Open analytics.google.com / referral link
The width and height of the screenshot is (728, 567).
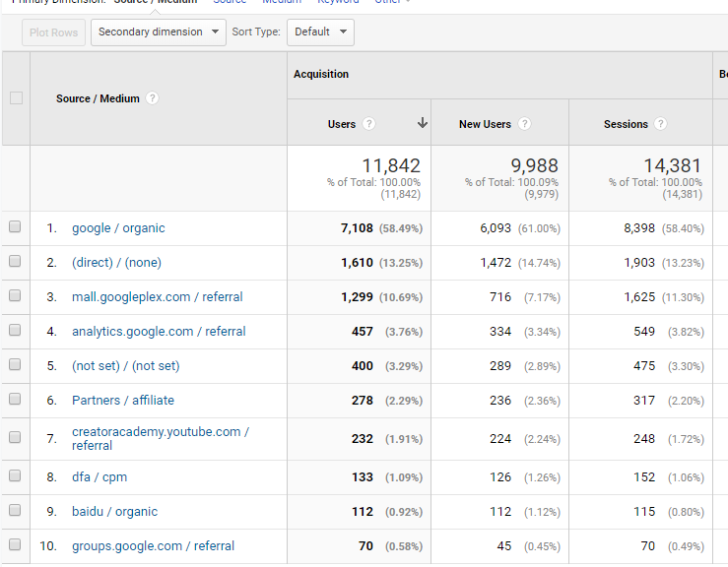pos(159,332)
